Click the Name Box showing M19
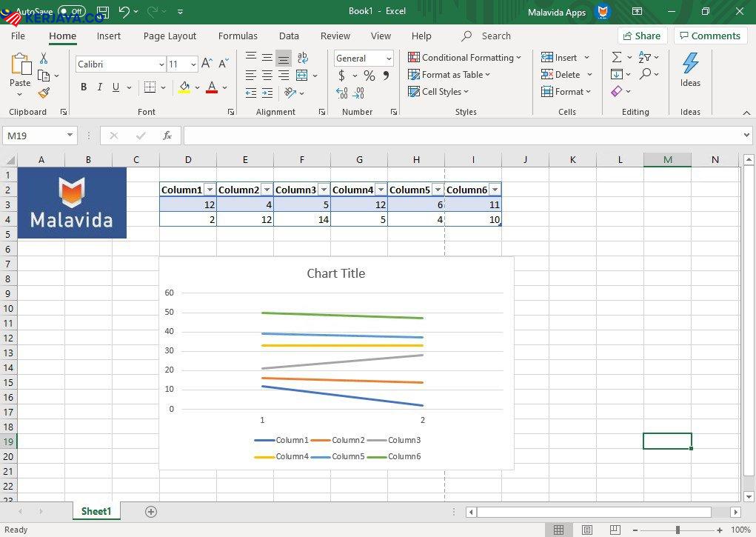The height and width of the screenshot is (537, 756). [34, 136]
